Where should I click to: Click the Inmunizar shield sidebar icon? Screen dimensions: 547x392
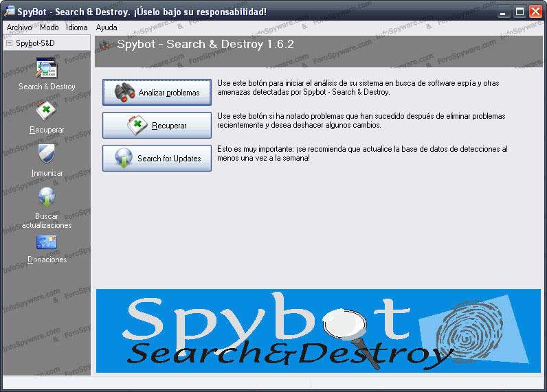point(47,154)
